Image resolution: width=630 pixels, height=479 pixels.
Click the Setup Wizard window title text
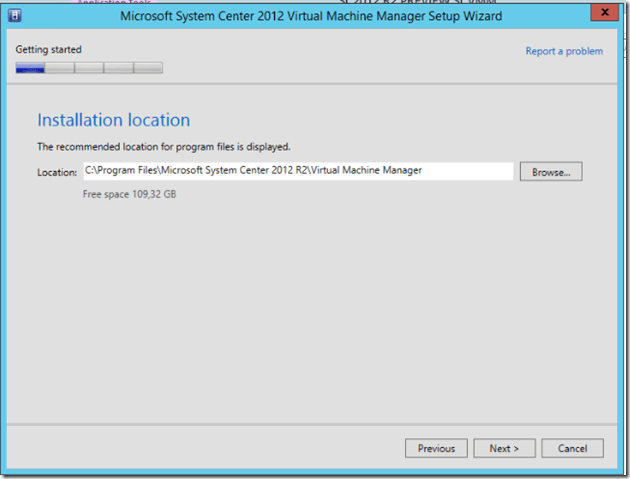(311, 16)
